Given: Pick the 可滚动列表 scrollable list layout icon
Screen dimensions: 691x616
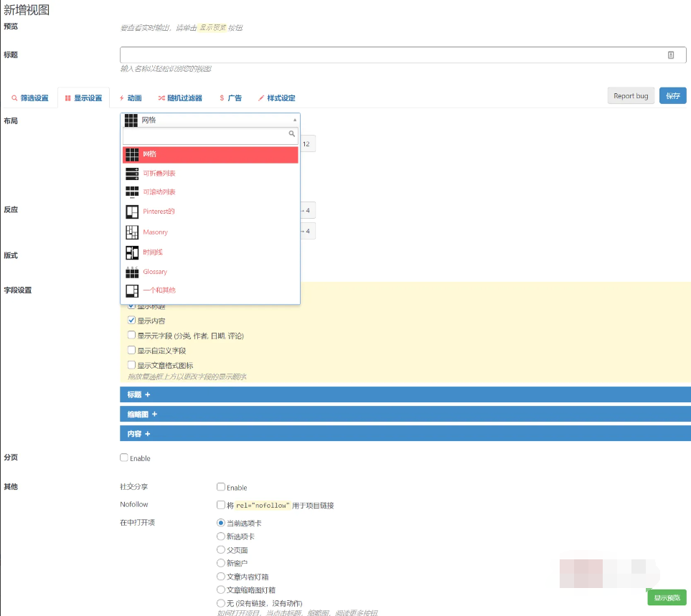Looking at the screenshot, I should pos(132,192).
